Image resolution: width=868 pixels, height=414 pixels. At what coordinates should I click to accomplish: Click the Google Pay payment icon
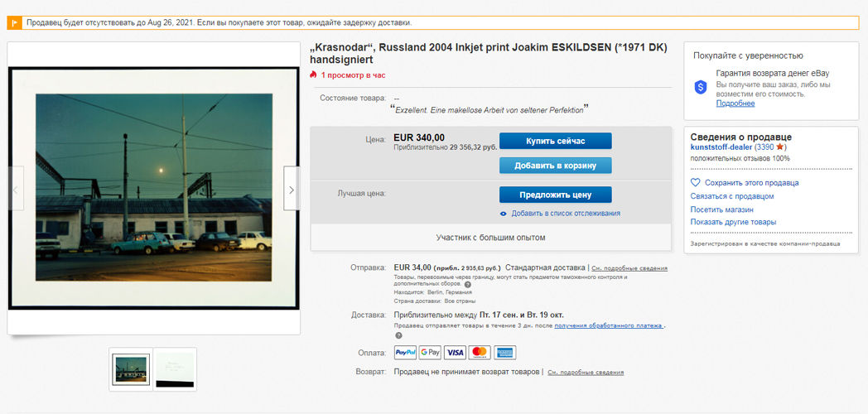430,353
